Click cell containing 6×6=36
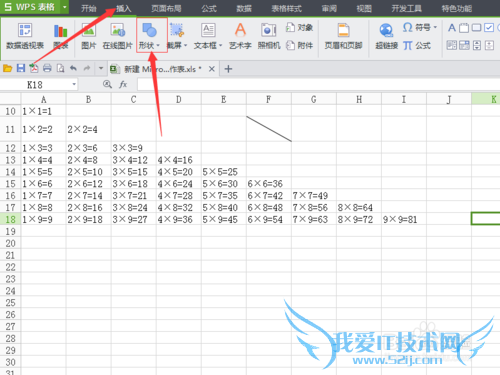The height and width of the screenshot is (375, 500). click(269, 184)
